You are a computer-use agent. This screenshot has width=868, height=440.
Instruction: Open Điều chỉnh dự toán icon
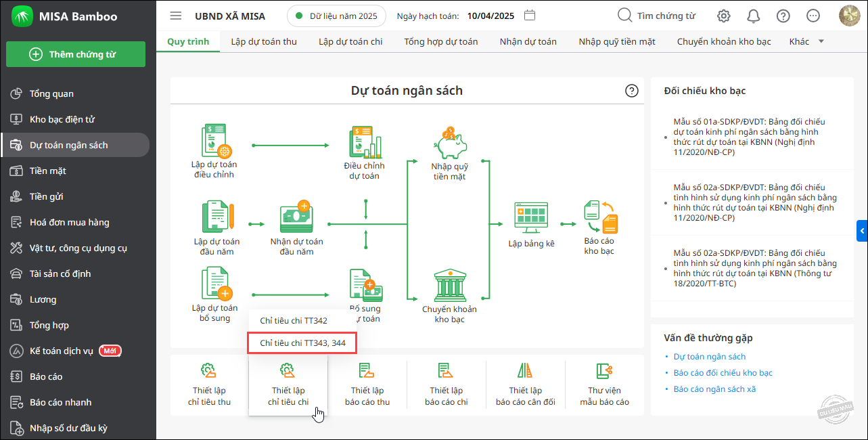[365, 141]
